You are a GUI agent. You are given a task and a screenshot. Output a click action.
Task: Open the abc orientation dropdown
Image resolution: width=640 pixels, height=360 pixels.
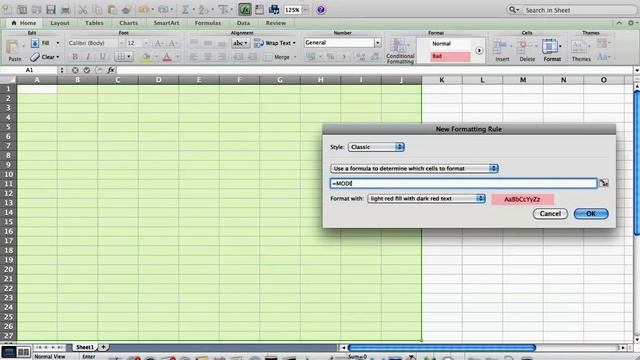point(240,43)
